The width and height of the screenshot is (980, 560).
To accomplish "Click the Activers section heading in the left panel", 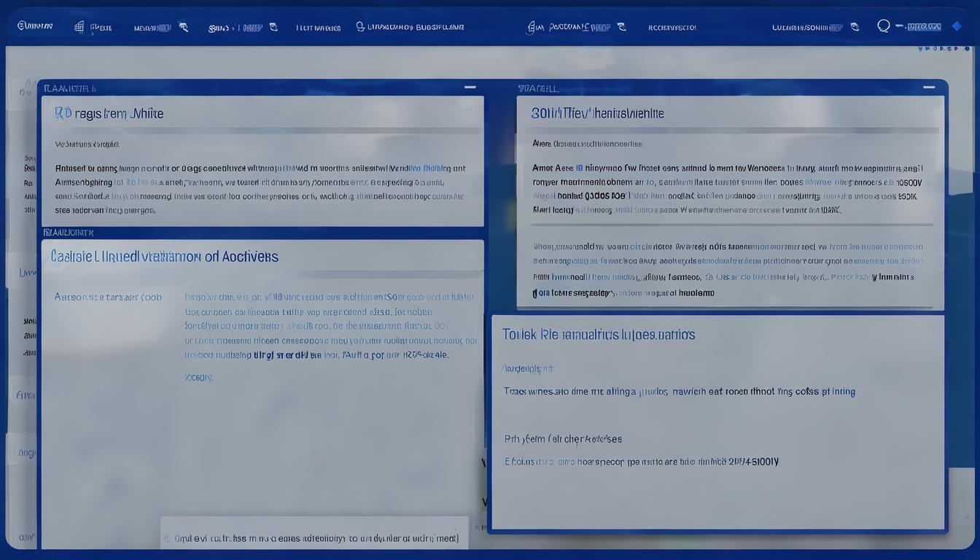I will tap(164, 257).
